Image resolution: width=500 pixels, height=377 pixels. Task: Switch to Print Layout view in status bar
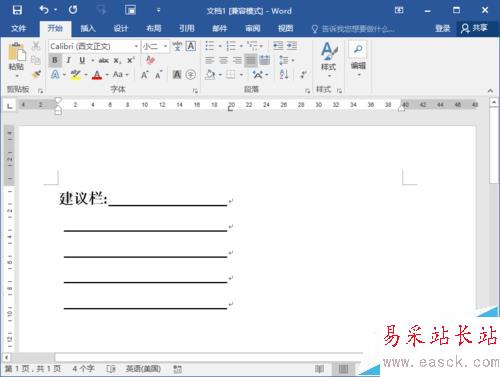point(343,369)
